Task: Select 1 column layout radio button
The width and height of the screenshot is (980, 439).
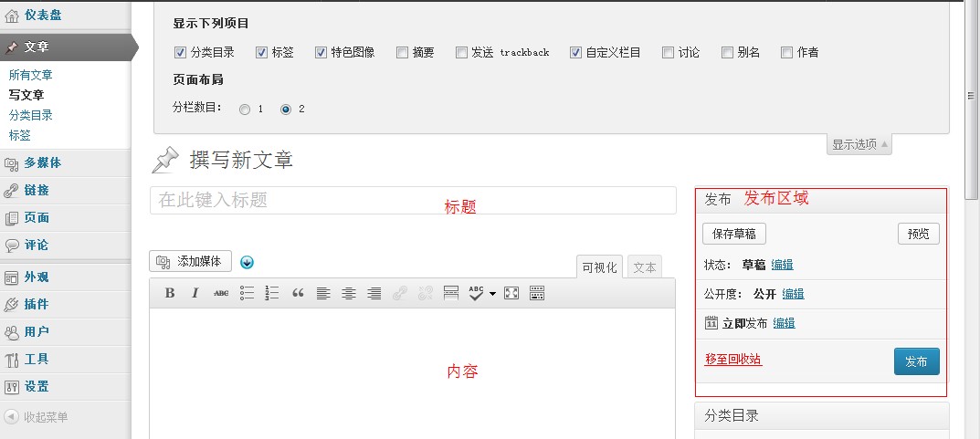Action: coord(244,110)
